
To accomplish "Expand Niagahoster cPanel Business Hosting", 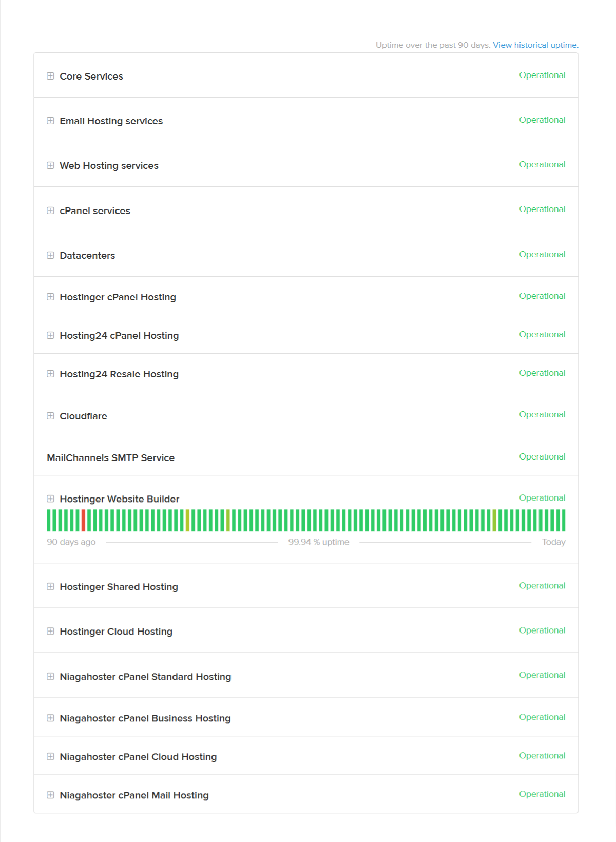I will pyautogui.click(x=50, y=718).
